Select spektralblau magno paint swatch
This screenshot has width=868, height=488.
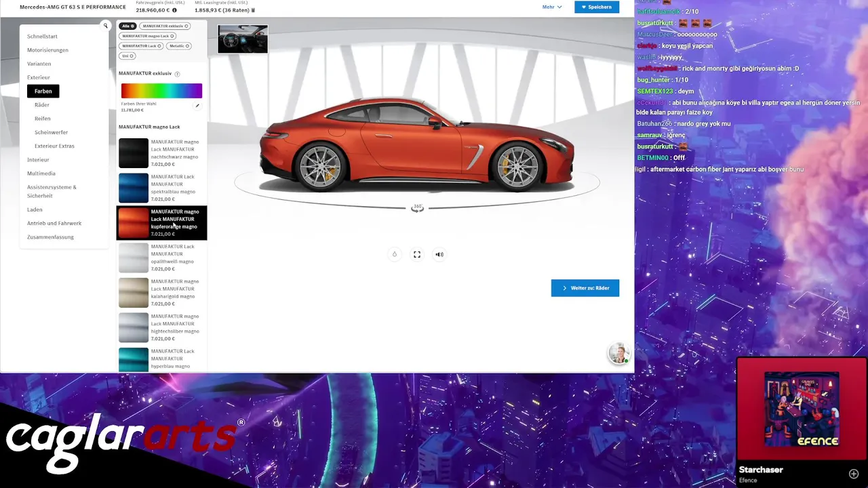click(134, 188)
